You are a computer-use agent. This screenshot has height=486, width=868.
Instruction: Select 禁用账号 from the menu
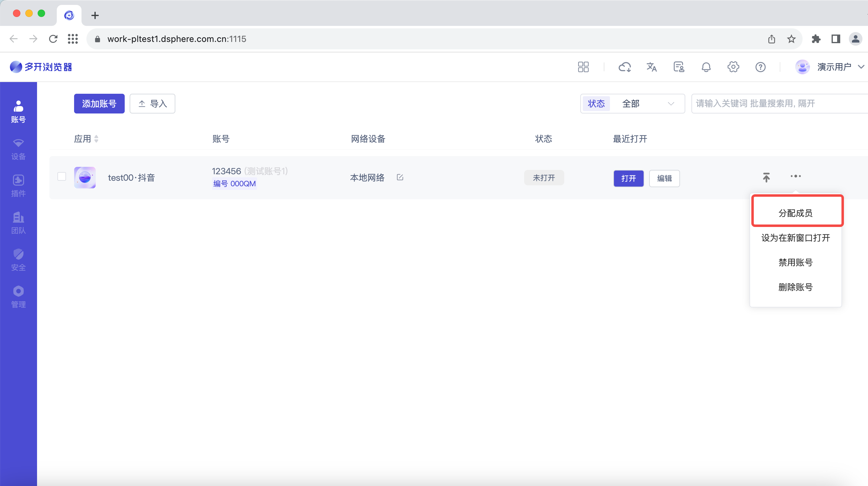pyautogui.click(x=795, y=262)
